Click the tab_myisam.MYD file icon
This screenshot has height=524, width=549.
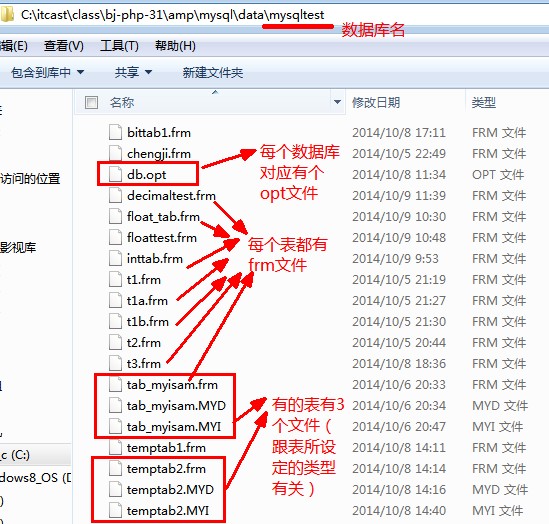pos(115,405)
